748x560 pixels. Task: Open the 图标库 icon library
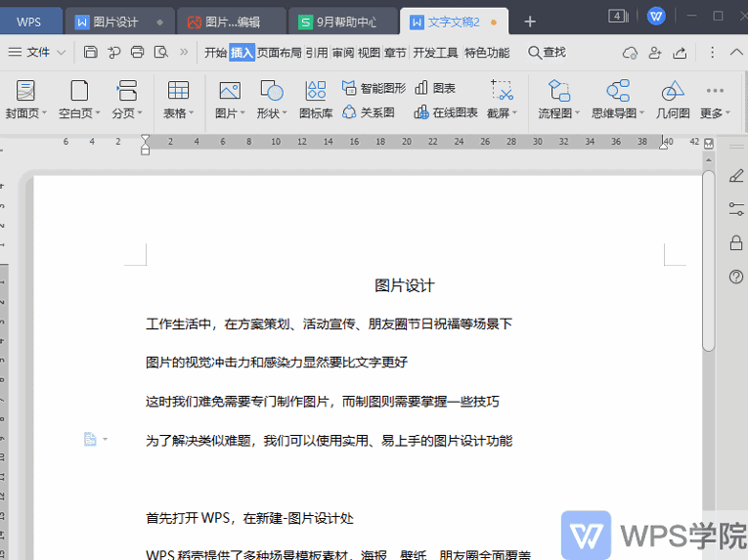tap(316, 100)
